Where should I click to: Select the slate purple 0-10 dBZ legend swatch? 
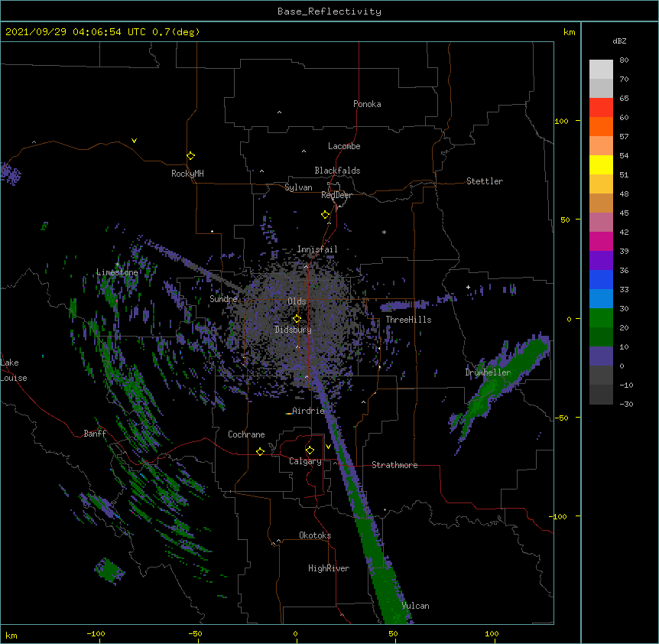(601, 356)
